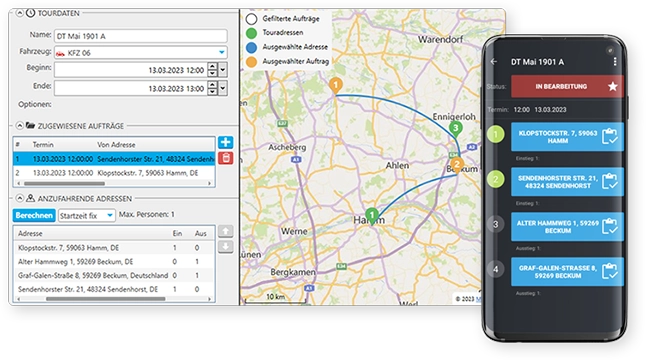The image size is (646, 360).
Task: Tap green stop number 1 circle on phone
Action: tap(496, 134)
